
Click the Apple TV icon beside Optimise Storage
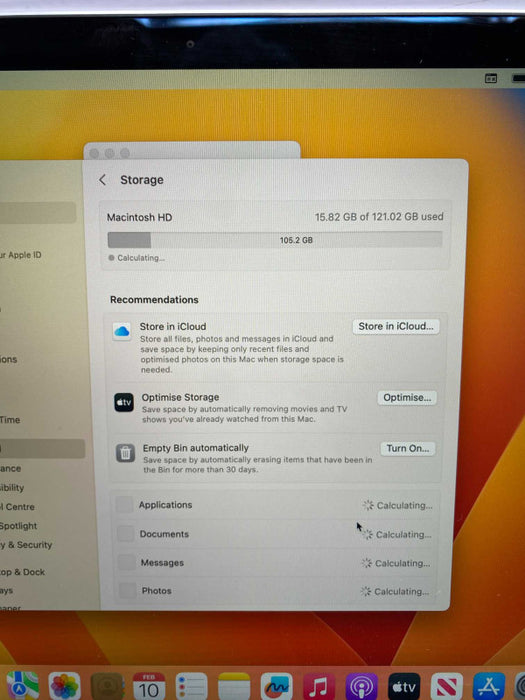tap(124, 403)
